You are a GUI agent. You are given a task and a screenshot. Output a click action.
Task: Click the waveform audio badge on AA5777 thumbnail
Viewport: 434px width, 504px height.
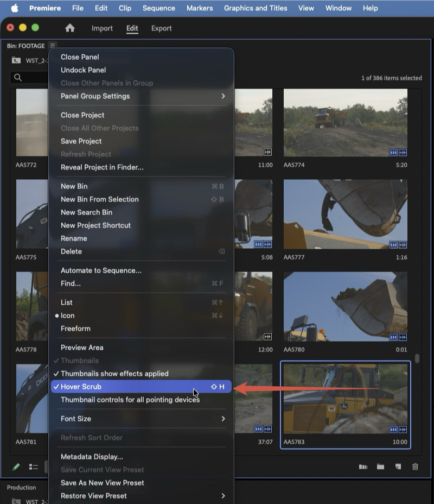coord(403,245)
